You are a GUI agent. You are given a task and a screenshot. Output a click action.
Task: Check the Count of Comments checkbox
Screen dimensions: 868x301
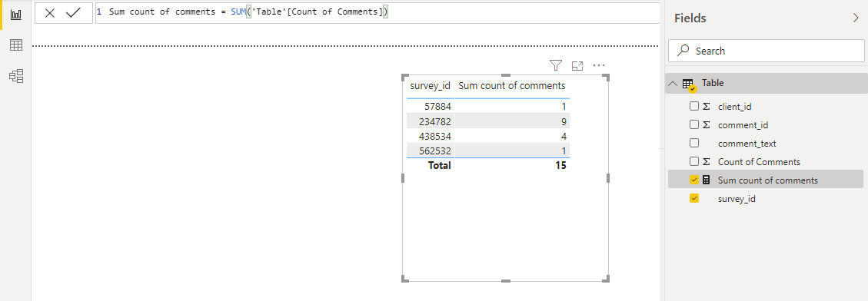tap(694, 161)
